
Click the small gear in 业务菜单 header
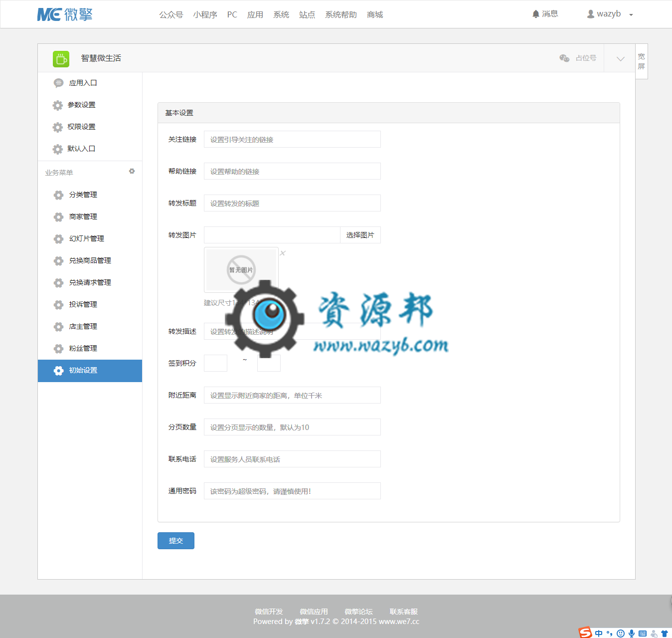pos(132,171)
